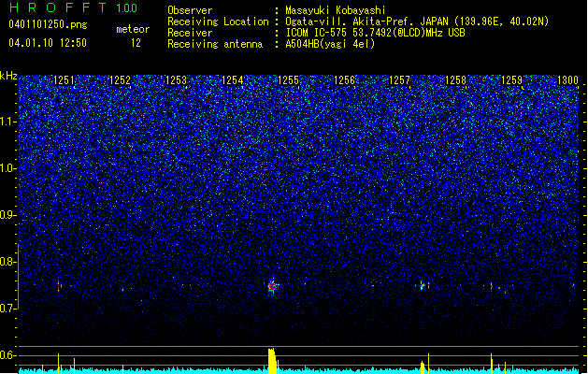Click the Ogata-vill. Akita-Pref. JAPAN location text
The width and height of the screenshot is (588, 374).
[x=417, y=22]
